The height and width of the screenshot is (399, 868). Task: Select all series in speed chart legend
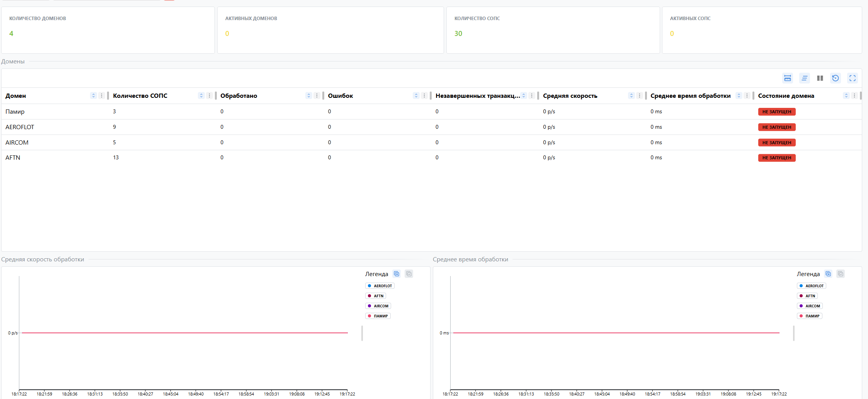coord(409,274)
